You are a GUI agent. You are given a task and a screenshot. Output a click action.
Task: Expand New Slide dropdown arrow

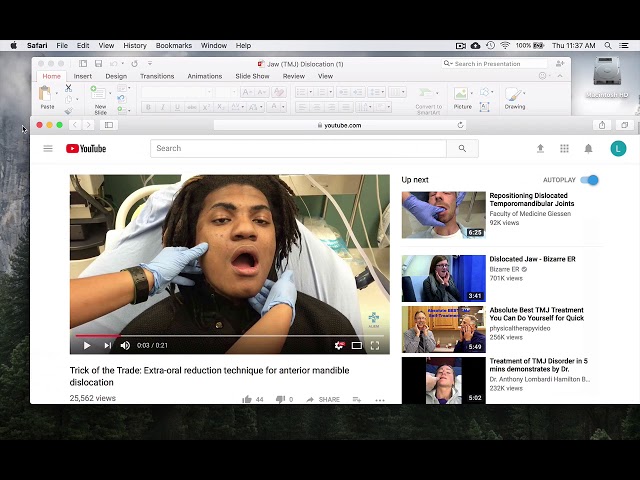click(110, 93)
